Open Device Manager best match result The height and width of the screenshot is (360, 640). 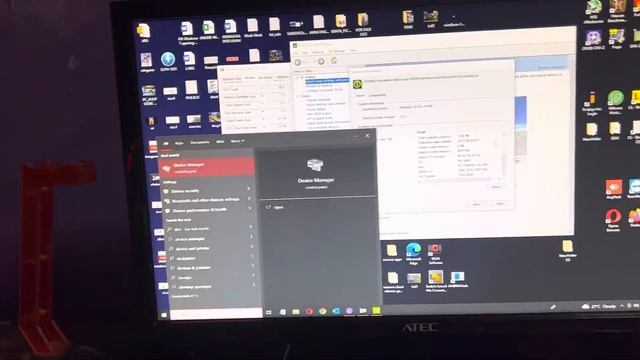point(206,167)
